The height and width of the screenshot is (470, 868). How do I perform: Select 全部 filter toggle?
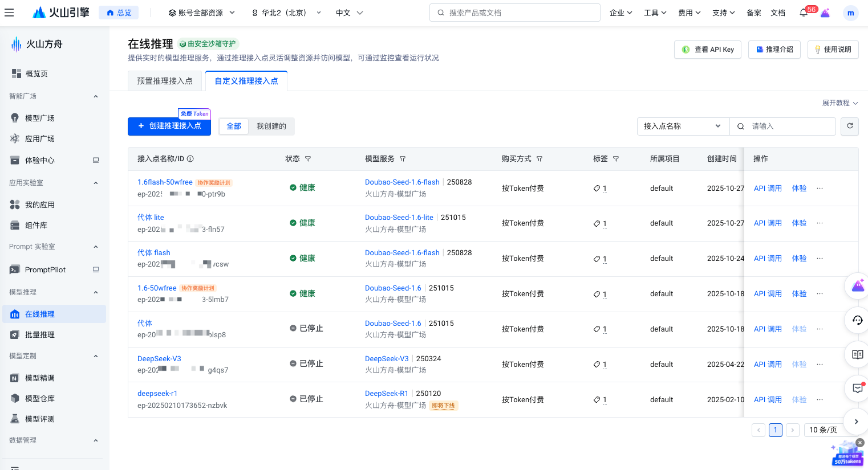coord(234,126)
